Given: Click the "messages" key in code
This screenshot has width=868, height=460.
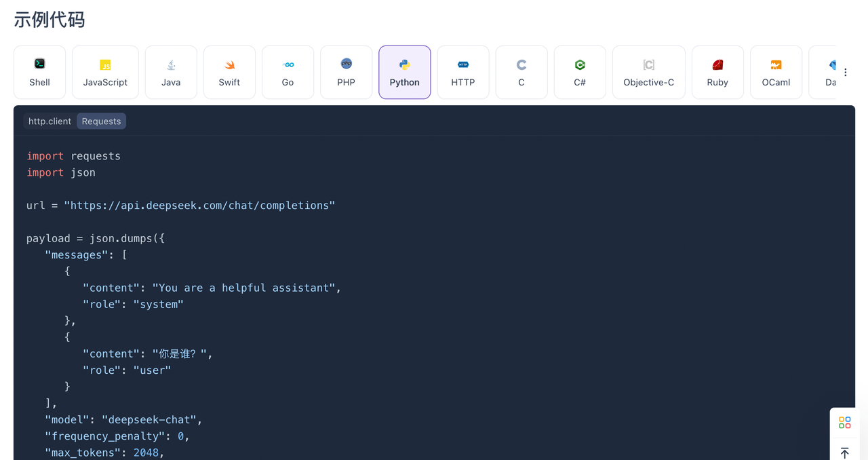Looking at the screenshot, I should pyautogui.click(x=77, y=255).
